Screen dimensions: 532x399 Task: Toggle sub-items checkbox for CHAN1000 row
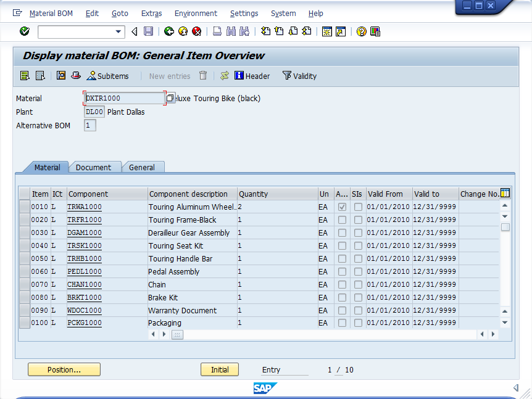point(358,284)
